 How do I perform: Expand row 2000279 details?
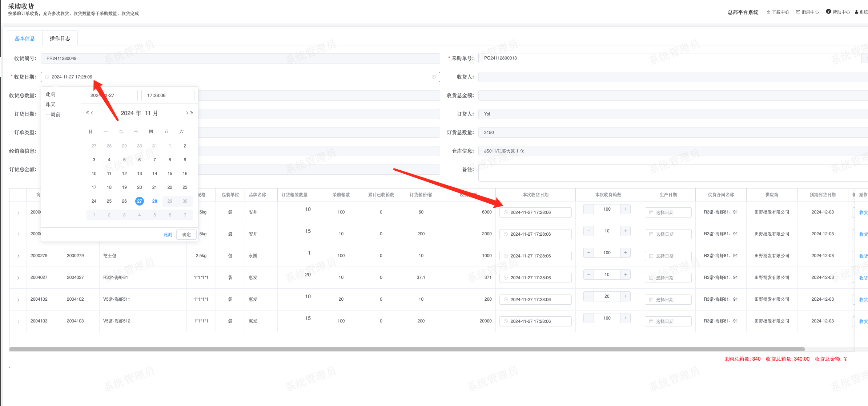18,256
